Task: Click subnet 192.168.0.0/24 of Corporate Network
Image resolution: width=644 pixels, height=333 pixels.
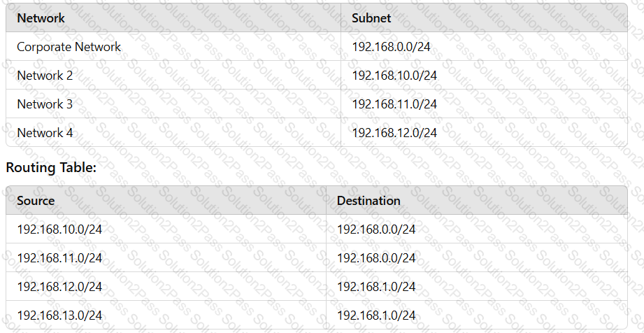Action: point(391,47)
